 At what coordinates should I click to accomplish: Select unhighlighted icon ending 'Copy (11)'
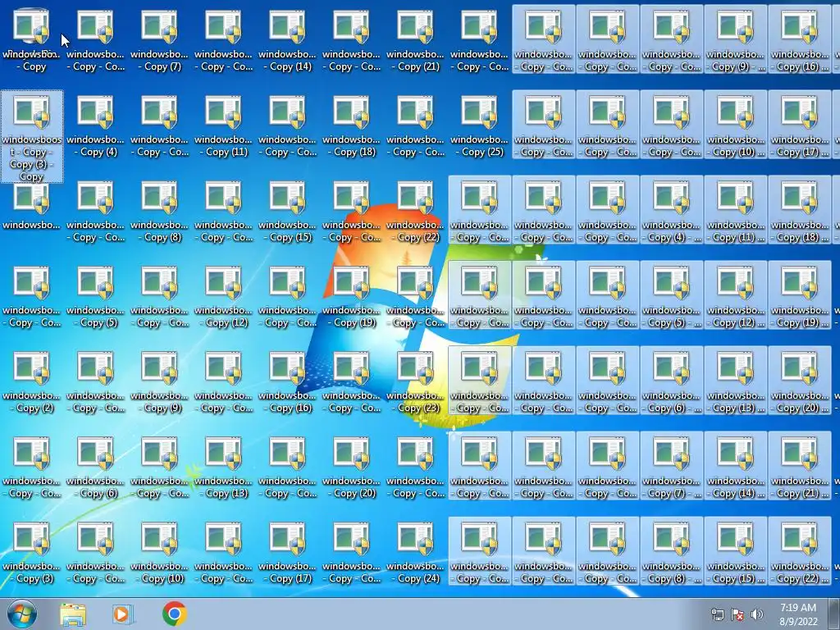[x=223, y=126]
